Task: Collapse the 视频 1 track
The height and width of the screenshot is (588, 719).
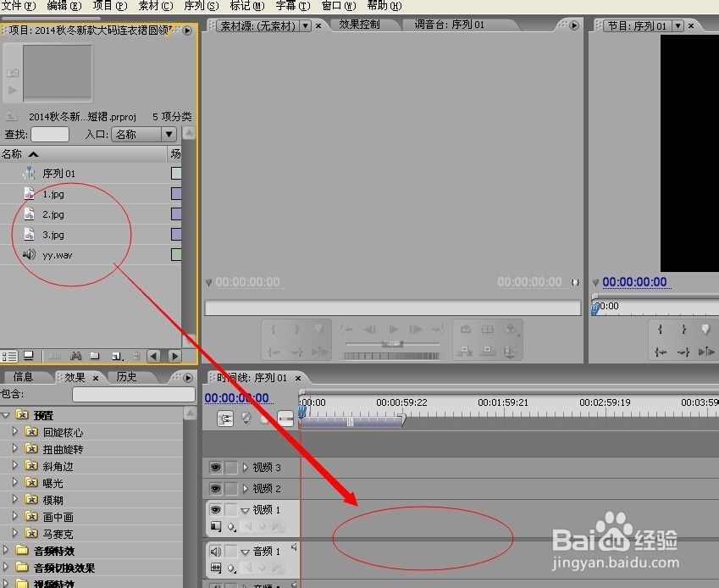Action: (245, 510)
